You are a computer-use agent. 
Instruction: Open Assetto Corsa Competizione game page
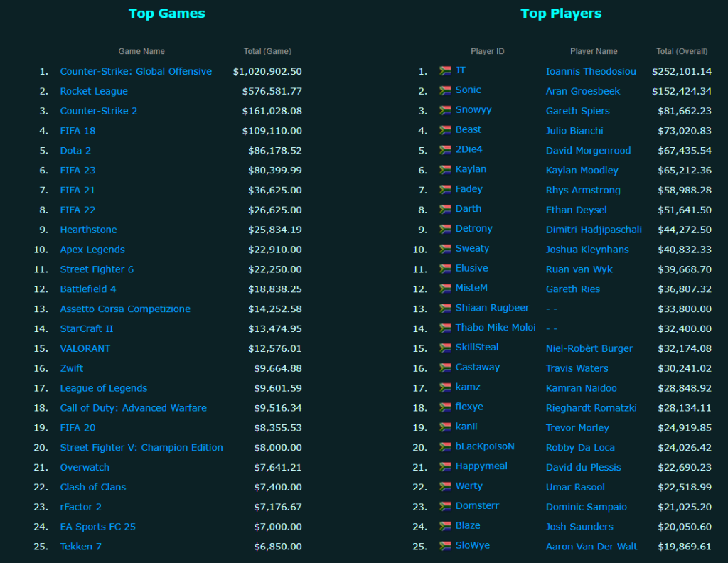point(125,309)
